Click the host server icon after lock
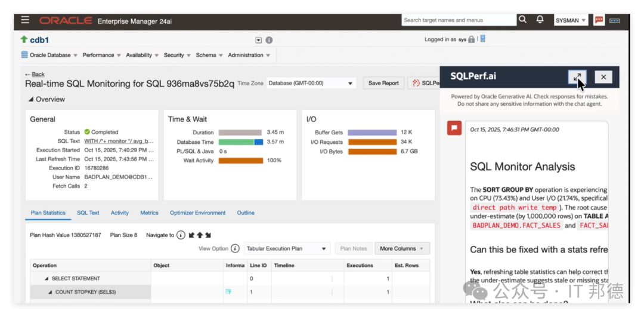The height and width of the screenshot is (317, 644). pos(482,39)
